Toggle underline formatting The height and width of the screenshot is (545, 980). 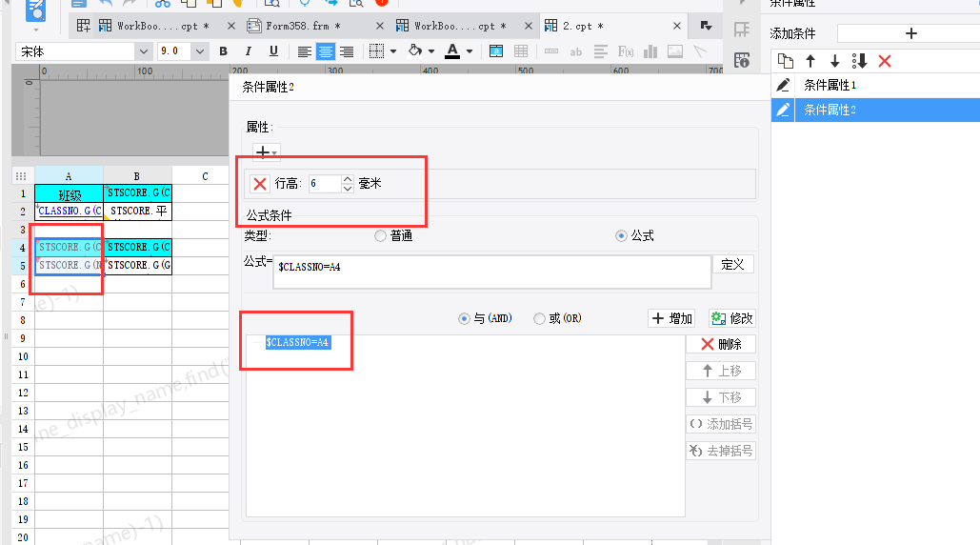click(273, 51)
